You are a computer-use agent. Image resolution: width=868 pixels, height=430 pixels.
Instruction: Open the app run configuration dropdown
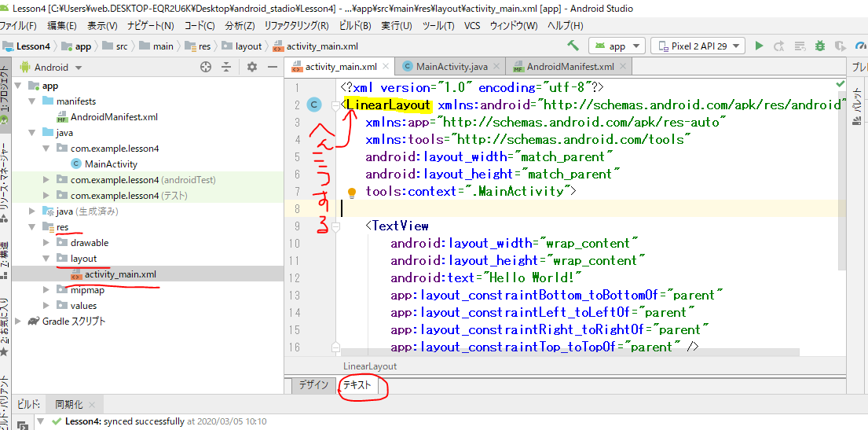pyautogui.click(x=617, y=46)
